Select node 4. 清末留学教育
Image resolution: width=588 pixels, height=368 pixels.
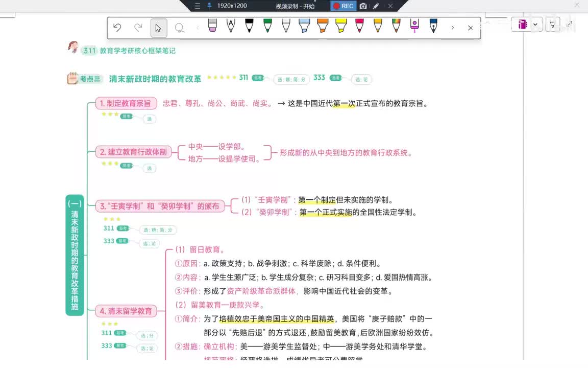(x=126, y=311)
